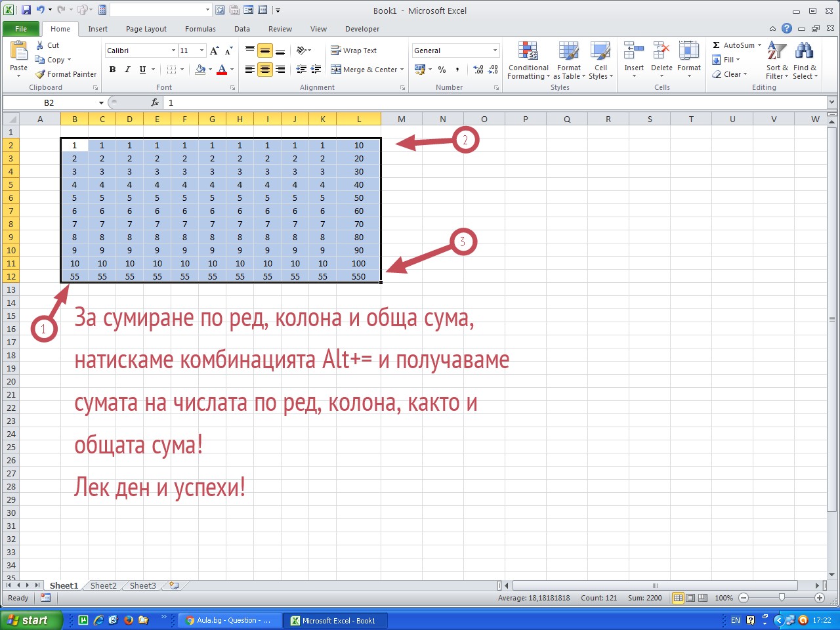
Task: Click the Increase Font Size icon
Action: click(215, 51)
